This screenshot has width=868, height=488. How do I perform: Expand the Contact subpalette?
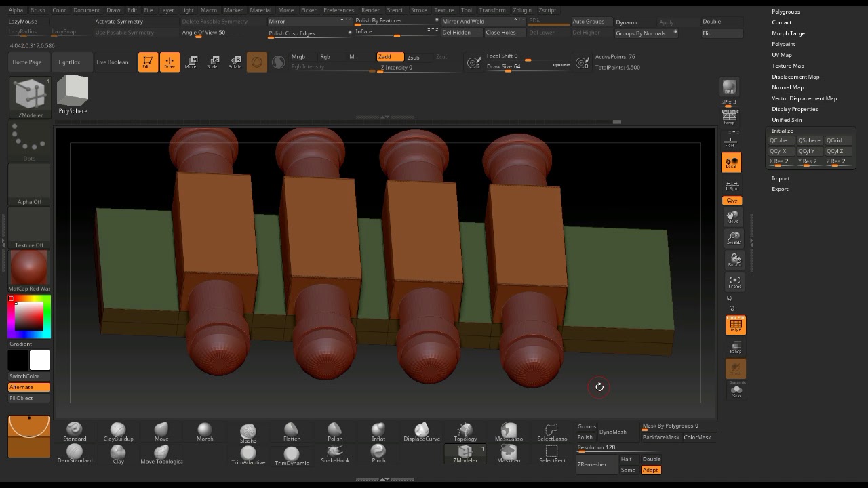(x=781, y=22)
